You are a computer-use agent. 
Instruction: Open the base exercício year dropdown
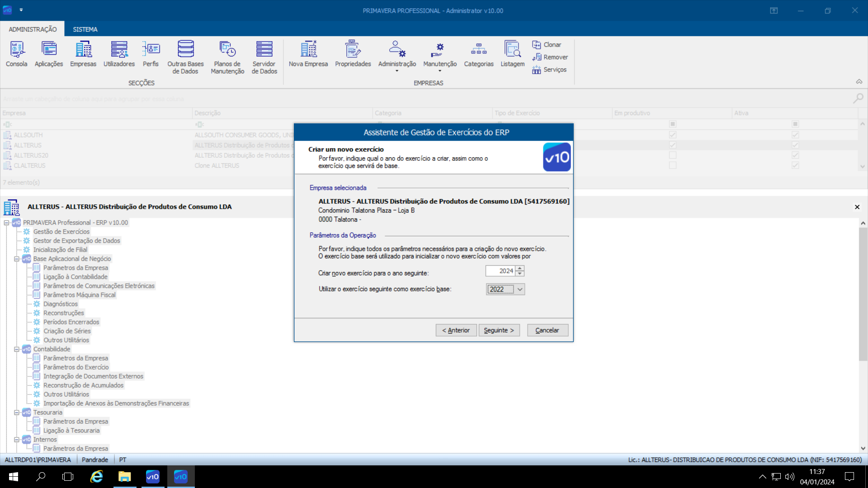click(x=520, y=290)
